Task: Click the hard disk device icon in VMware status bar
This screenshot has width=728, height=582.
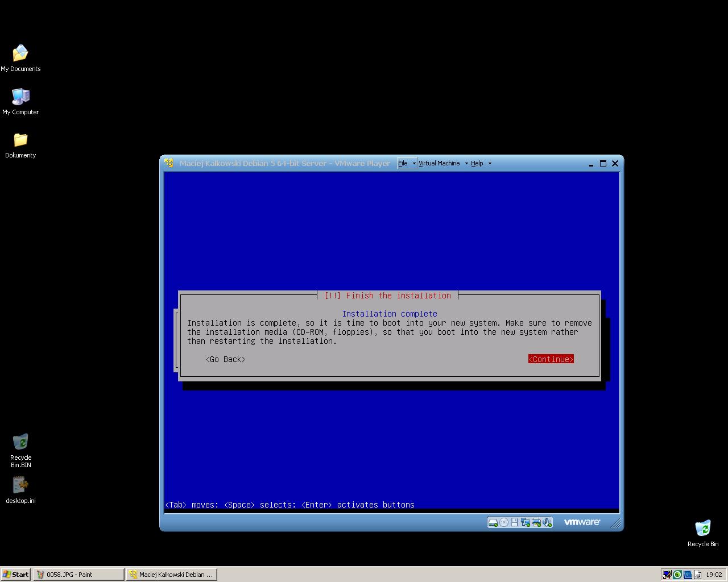Action: [x=493, y=522]
